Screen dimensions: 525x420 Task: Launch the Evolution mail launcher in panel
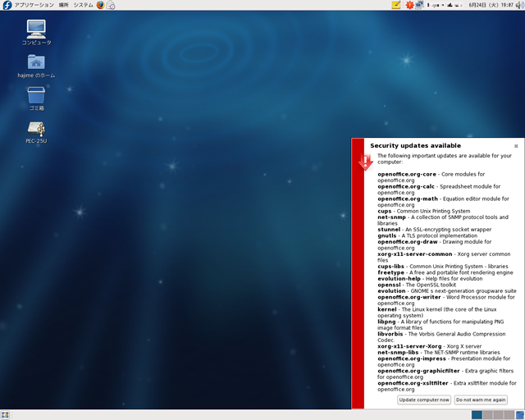111,5
